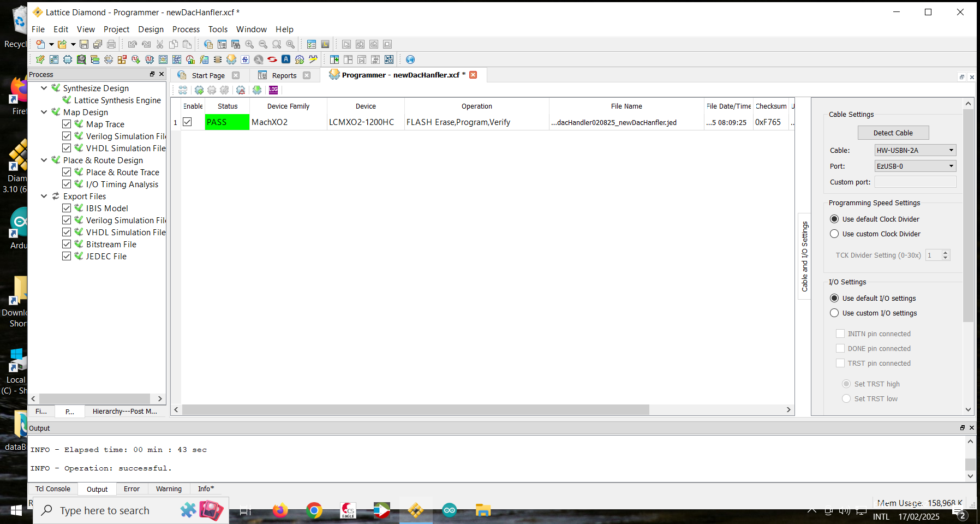Toggle the IBIS Model checkbox

67,208
